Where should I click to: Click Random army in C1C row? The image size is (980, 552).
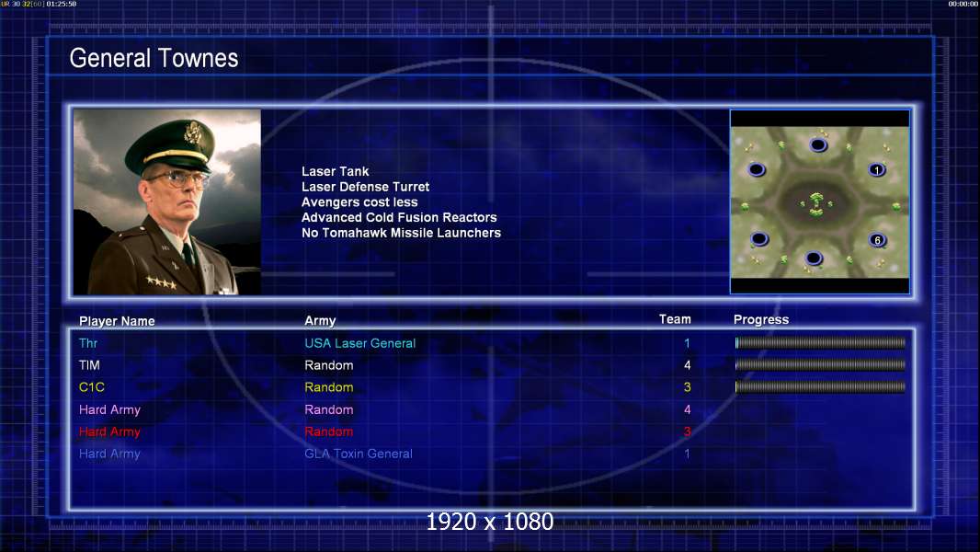329,387
